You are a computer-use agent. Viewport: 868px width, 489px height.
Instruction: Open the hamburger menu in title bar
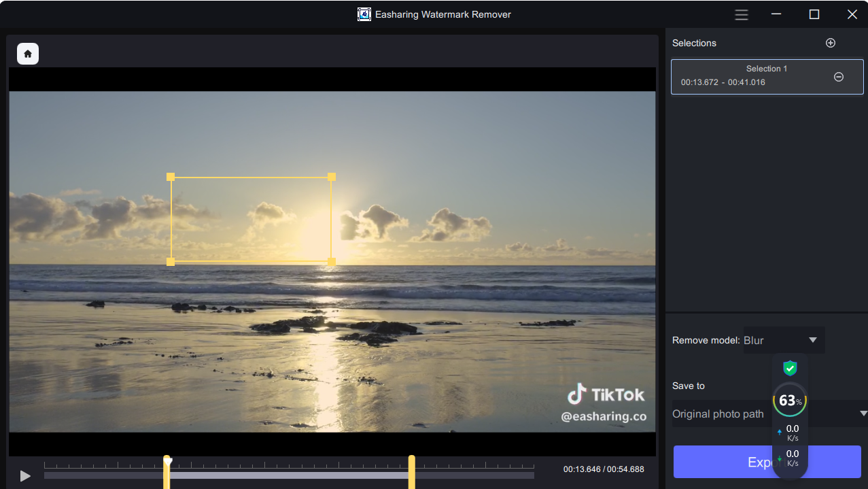[742, 14]
